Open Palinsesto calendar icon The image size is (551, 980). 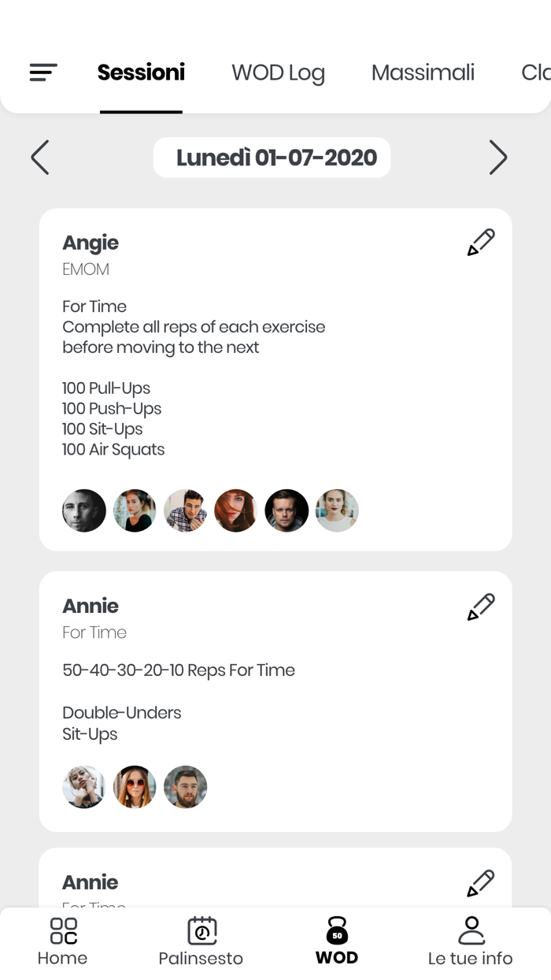(x=201, y=931)
